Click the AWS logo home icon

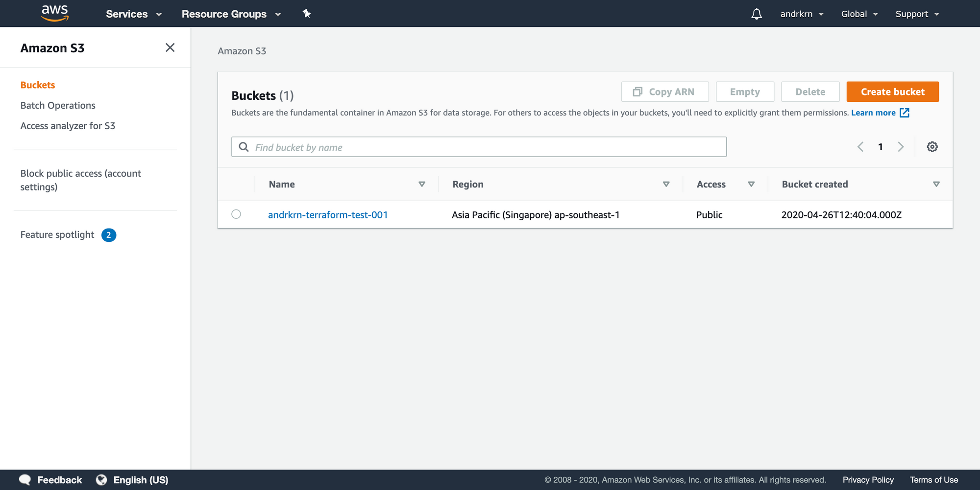click(x=55, y=13)
